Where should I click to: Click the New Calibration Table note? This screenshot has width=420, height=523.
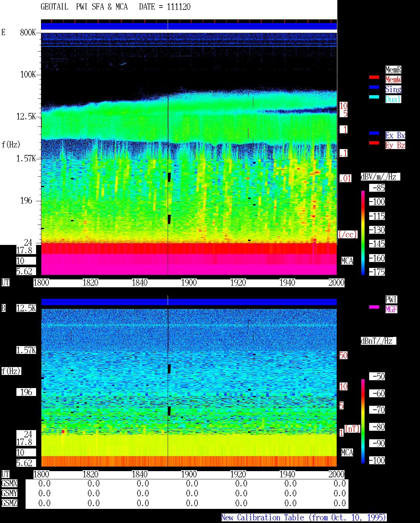click(x=304, y=518)
